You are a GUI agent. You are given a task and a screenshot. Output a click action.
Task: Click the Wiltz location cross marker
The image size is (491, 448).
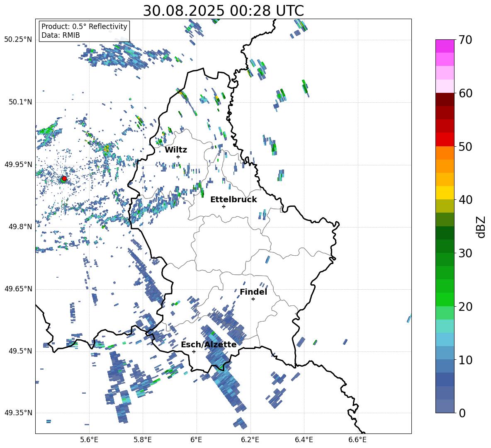178,157
